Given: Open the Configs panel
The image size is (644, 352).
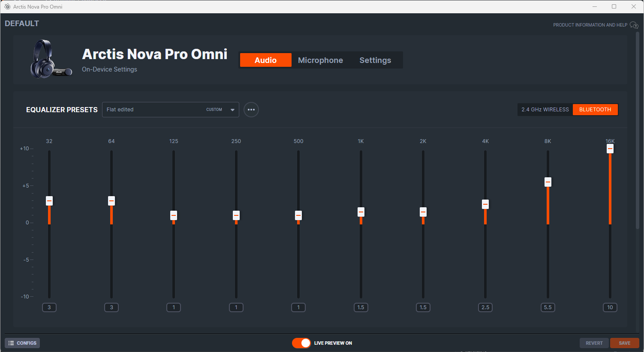Looking at the screenshot, I should [22, 343].
